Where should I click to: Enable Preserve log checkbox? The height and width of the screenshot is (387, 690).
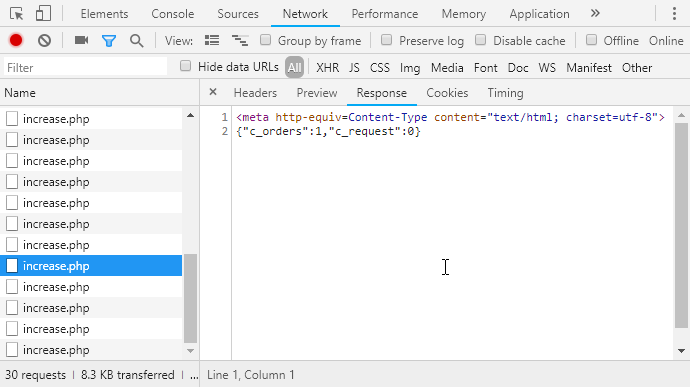click(x=386, y=40)
